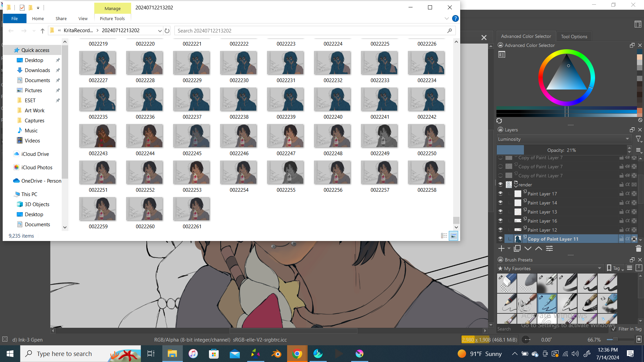Move the selected layer down
644x362 pixels.
pyautogui.click(x=528, y=248)
